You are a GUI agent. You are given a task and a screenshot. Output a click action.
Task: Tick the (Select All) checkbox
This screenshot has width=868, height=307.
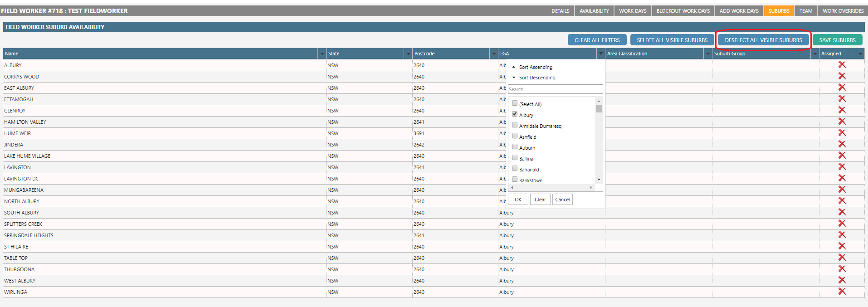tap(515, 103)
